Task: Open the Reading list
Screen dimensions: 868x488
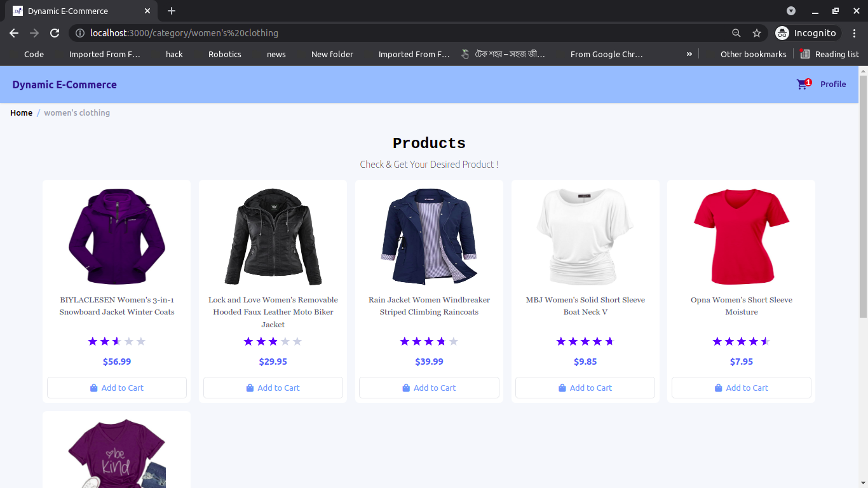Action: pyautogui.click(x=830, y=54)
